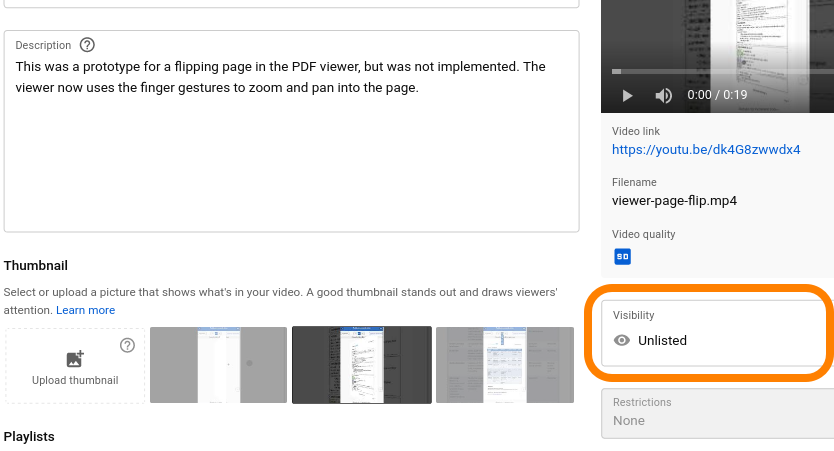Play the video preview
The height and width of the screenshot is (451, 834).
(628, 96)
